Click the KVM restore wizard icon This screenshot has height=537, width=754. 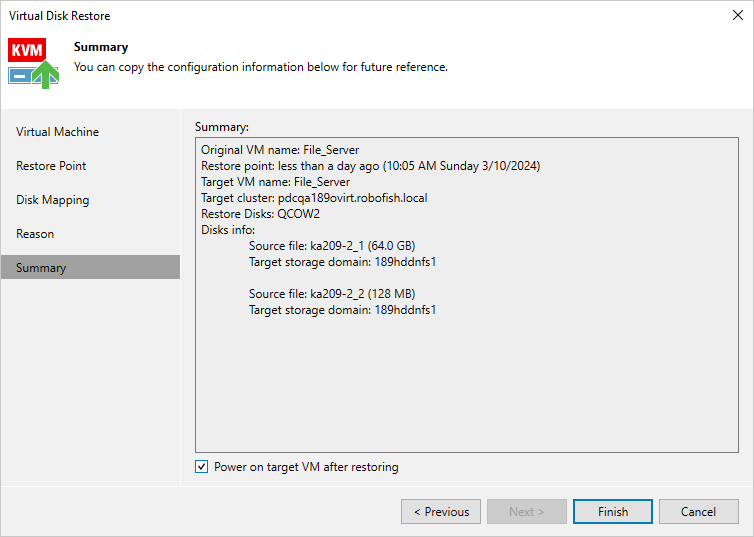[33, 62]
